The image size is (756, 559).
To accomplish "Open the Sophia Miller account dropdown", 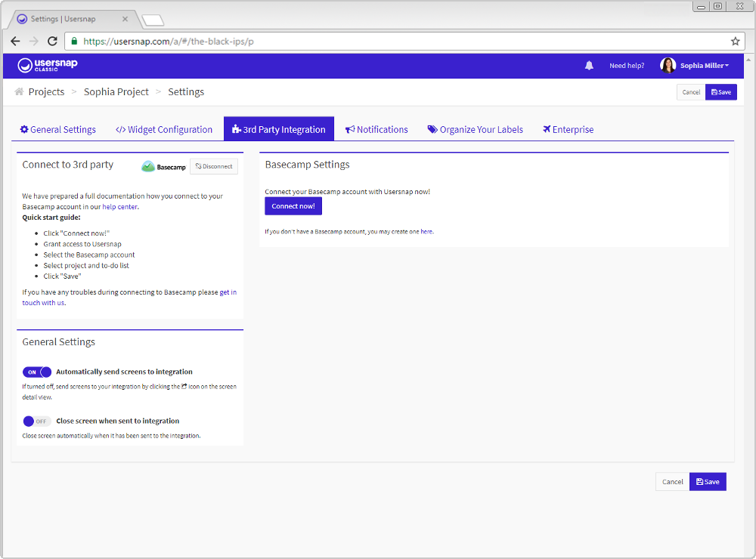I will pyautogui.click(x=704, y=66).
